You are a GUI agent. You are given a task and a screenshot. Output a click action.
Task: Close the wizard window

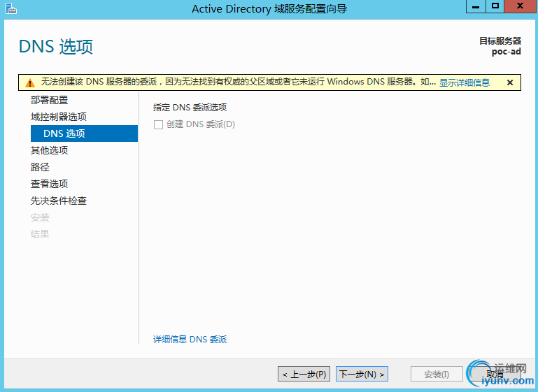coord(520,6)
